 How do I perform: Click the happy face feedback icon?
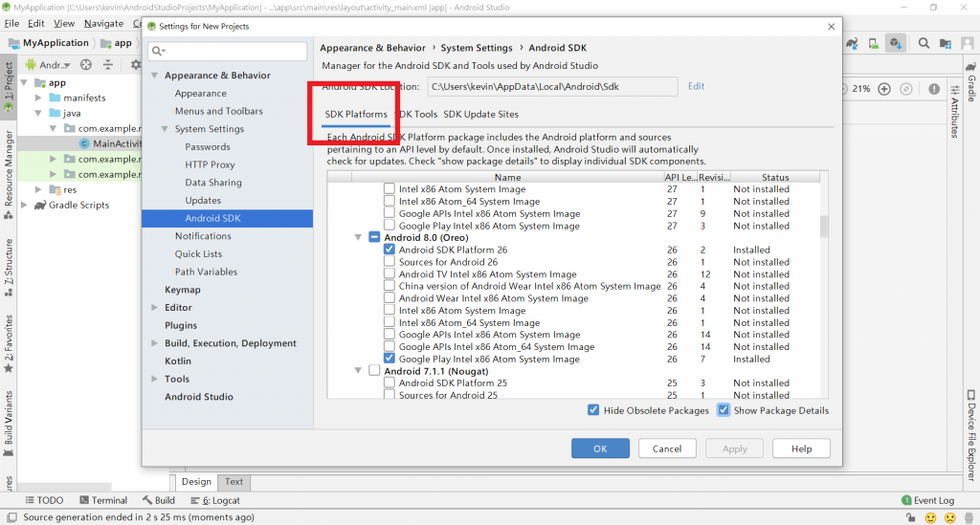click(930, 517)
